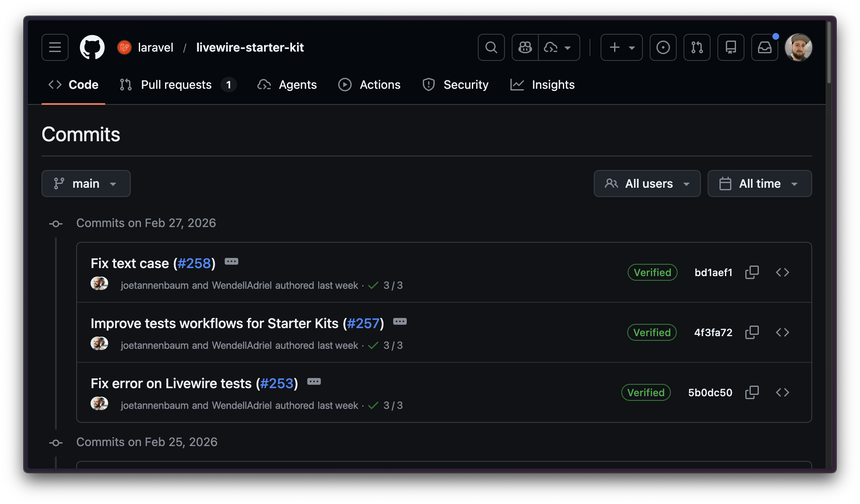Image resolution: width=860 pixels, height=504 pixels.
Task: Open Copilot chat icon in header
Action: (525, 47)
